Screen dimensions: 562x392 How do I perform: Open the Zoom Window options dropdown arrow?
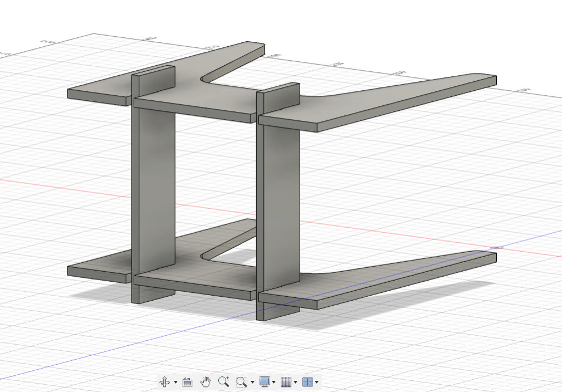[x=252, y=383]
